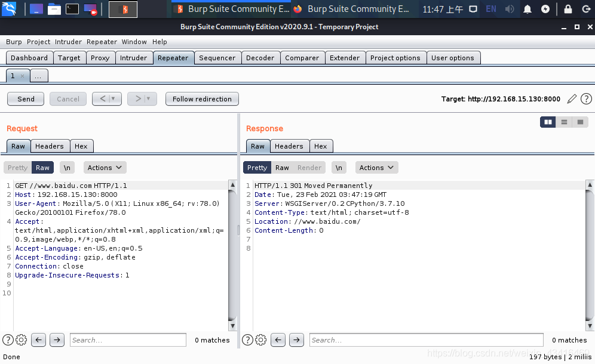Select side-by-side layout view icon
The image size is (595, 364).
click(548, 122)
